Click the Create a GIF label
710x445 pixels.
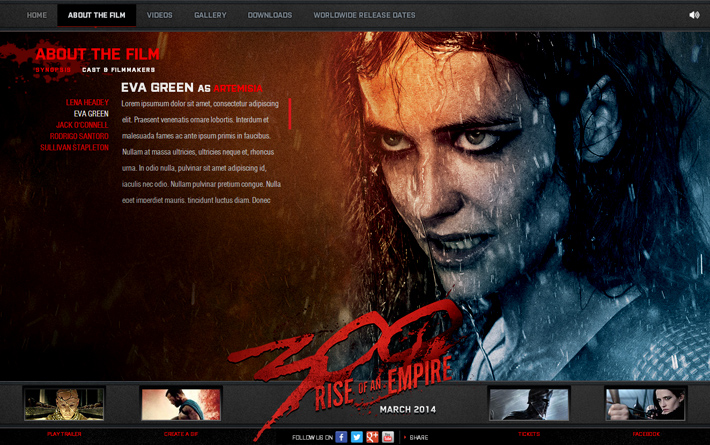pyautogui.click(x=181, y=434)
